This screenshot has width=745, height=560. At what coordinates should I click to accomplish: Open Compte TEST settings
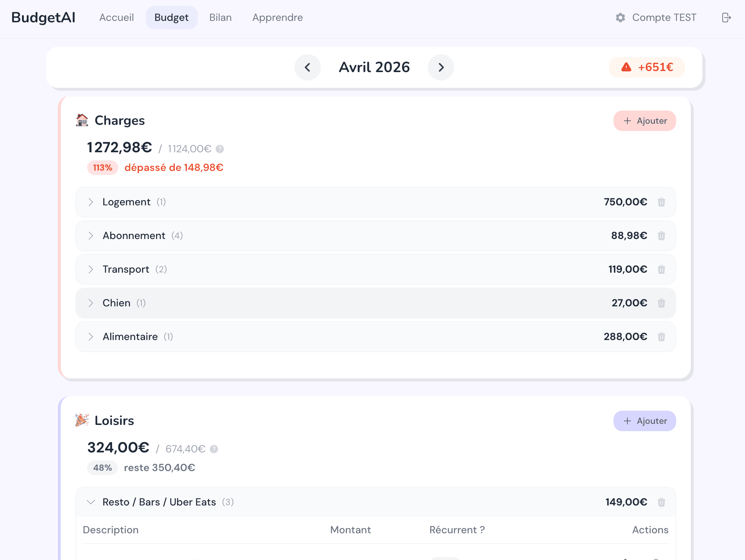656,18
